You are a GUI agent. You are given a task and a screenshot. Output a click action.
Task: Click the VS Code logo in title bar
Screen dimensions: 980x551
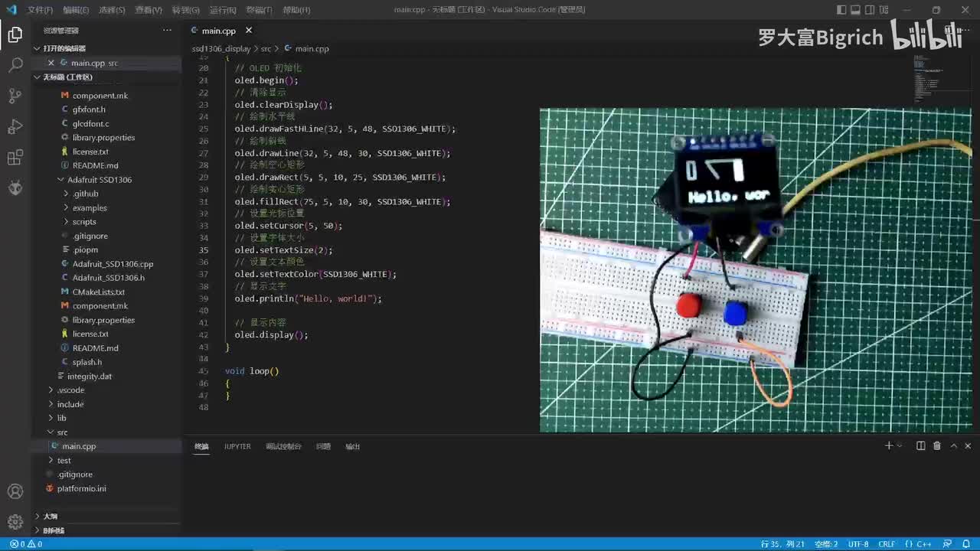tap(11, 10)
